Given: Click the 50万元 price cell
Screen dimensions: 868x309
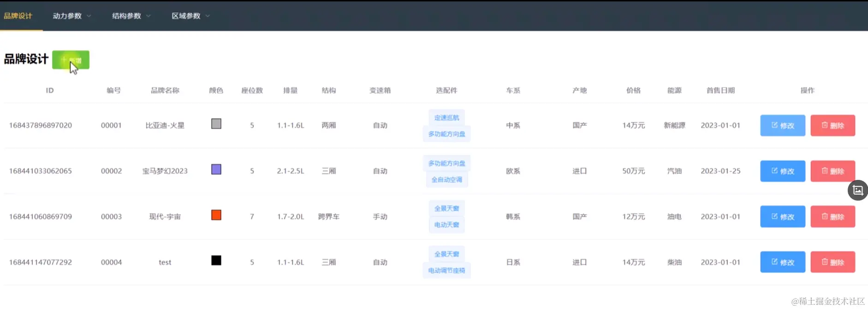Looking at the screenshot, I should click(634, 171).
